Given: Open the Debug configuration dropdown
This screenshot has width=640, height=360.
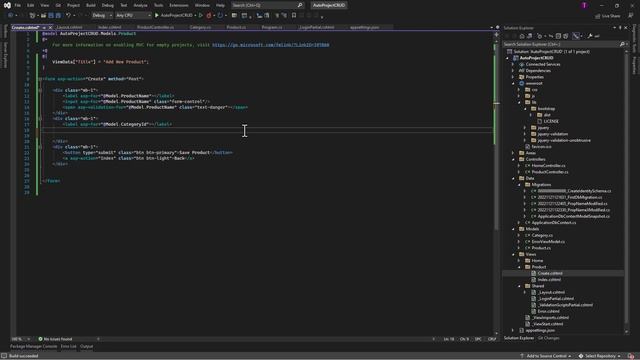Looking at the screenshot, I should [102, 15].
